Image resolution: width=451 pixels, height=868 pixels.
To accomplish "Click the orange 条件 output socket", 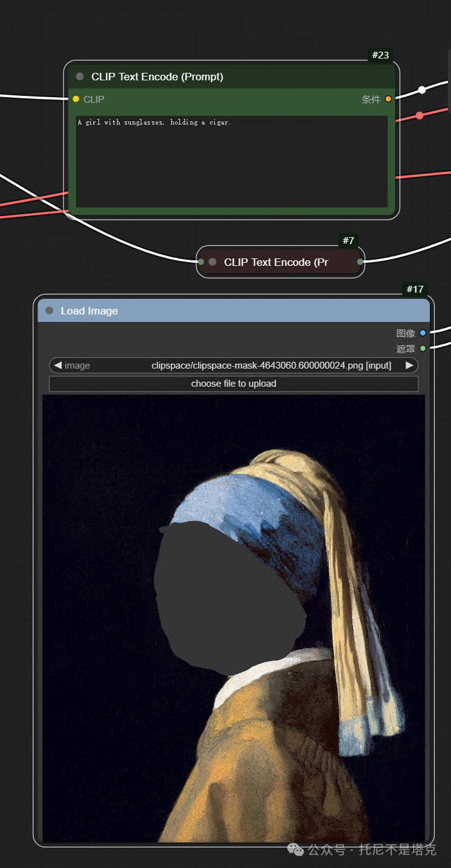I will pyautogui.click(x=389, y=99).
